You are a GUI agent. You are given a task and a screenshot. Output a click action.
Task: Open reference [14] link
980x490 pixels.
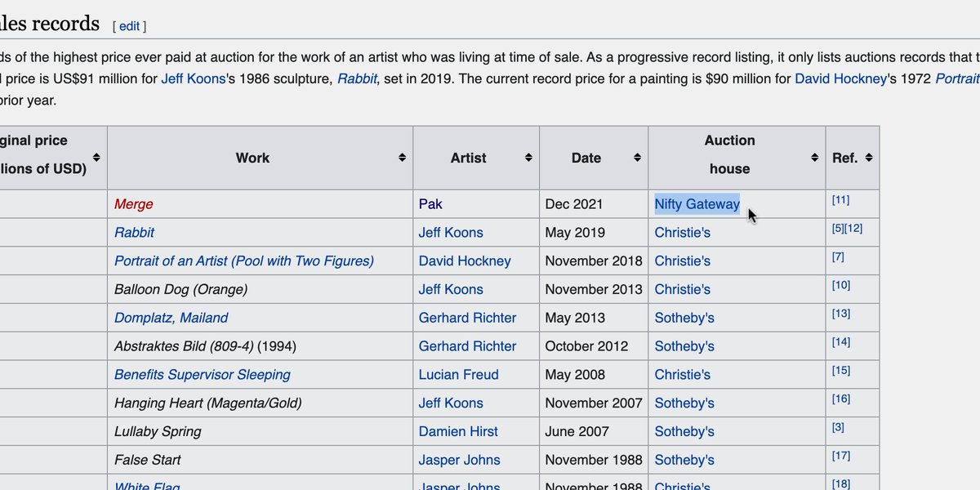840,342
